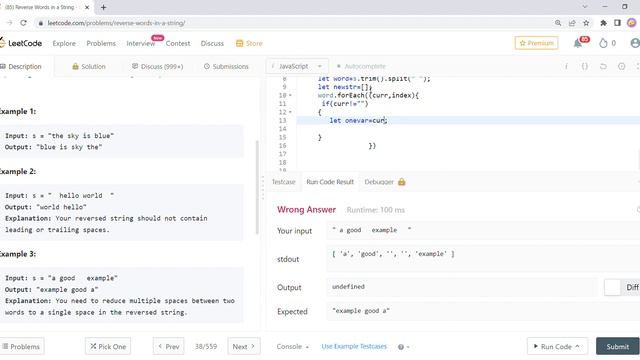Click the Wrong Answer result heading
This screenshot has width=640, height=360.
click(x=307, y=210)
